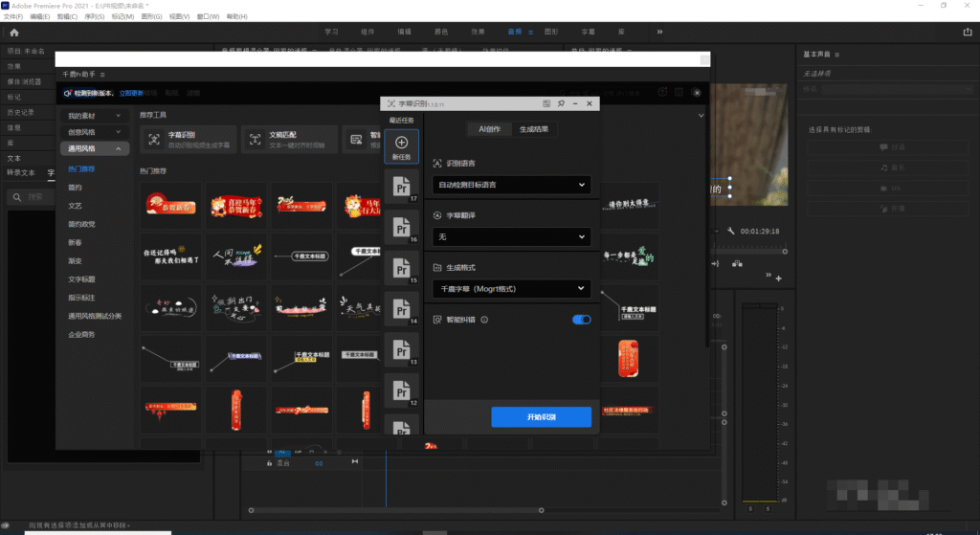
Task: Open the 识别语言 dropdown
Action: point(512,185)
